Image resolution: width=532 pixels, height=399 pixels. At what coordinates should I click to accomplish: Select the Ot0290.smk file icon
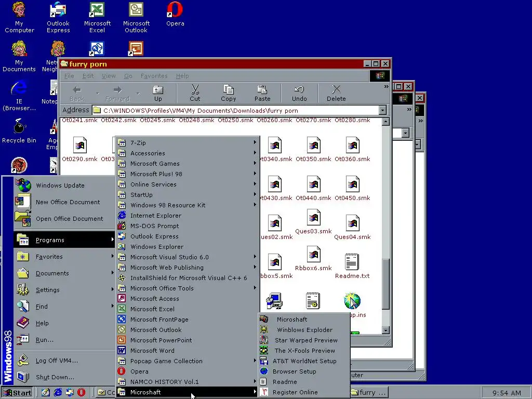click(x=79, y=149)
